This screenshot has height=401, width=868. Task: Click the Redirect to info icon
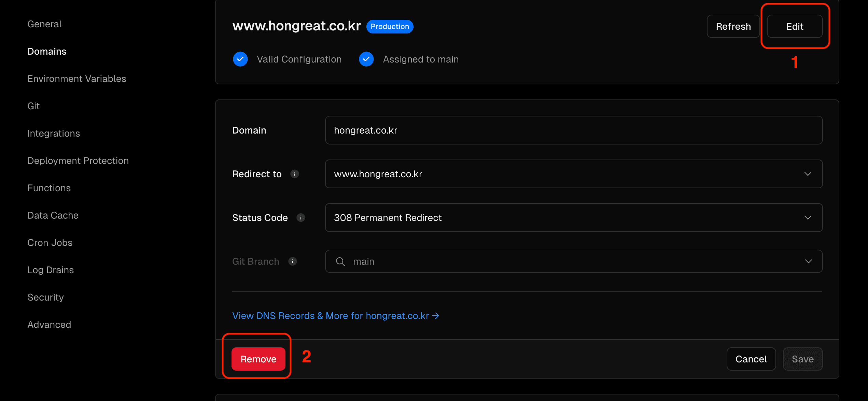[x=294, y=174]
